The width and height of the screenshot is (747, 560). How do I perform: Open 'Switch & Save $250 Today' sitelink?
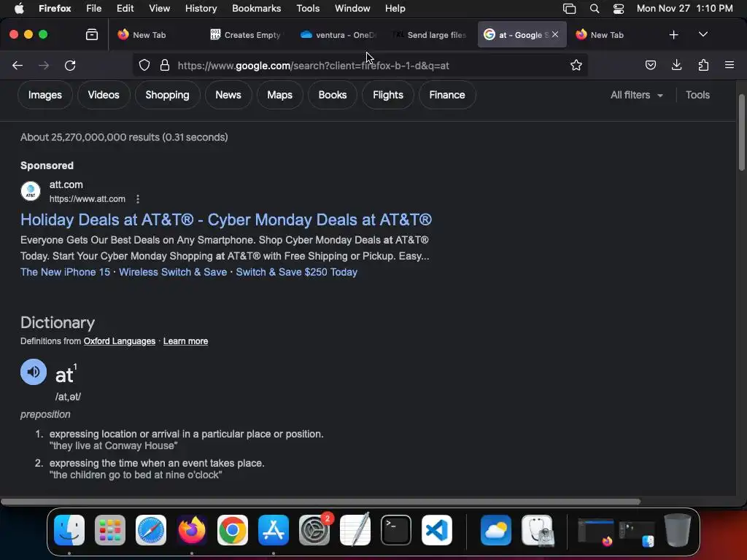[x=296, y=273]
